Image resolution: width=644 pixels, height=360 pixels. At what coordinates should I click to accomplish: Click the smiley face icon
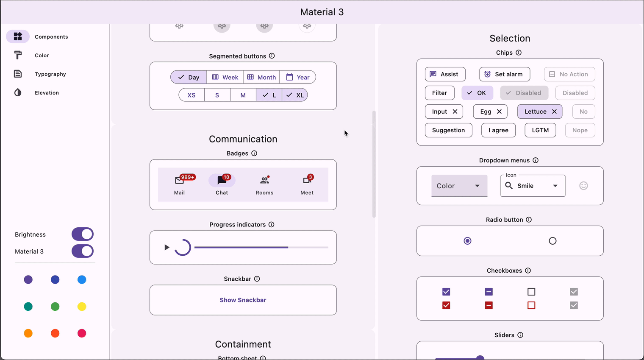pos(583,186)
